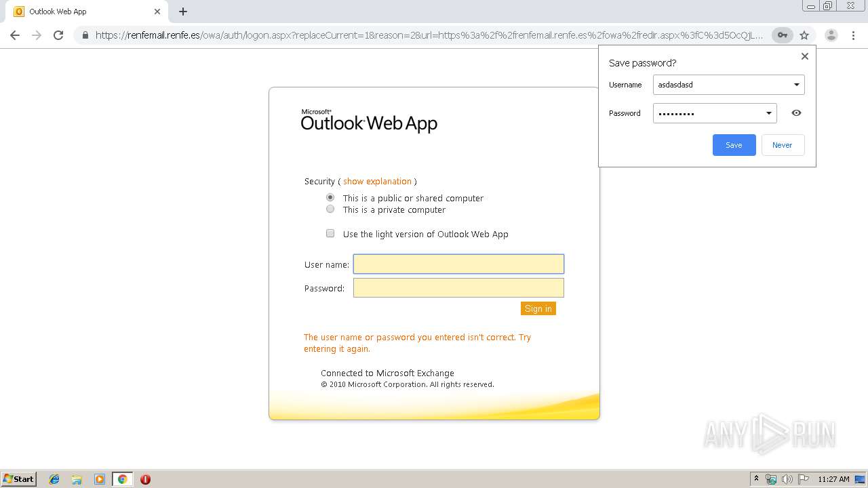Image resolution: width=868 pixels, height=488 pixels.
Task: Expand the Password dropdown arrow
Action: click(x=769, y=113)
